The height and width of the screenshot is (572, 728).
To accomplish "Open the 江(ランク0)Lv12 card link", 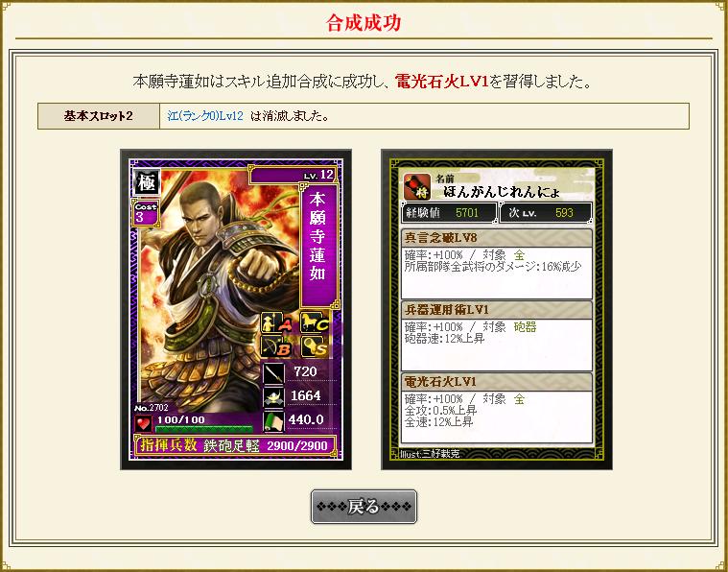I will (x=204, y=116).
